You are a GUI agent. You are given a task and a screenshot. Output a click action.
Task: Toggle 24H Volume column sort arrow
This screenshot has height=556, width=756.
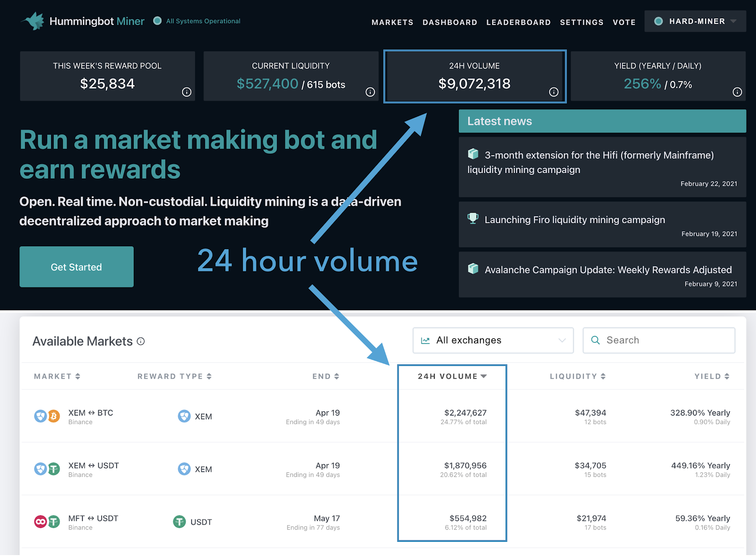tap(484, 376)
